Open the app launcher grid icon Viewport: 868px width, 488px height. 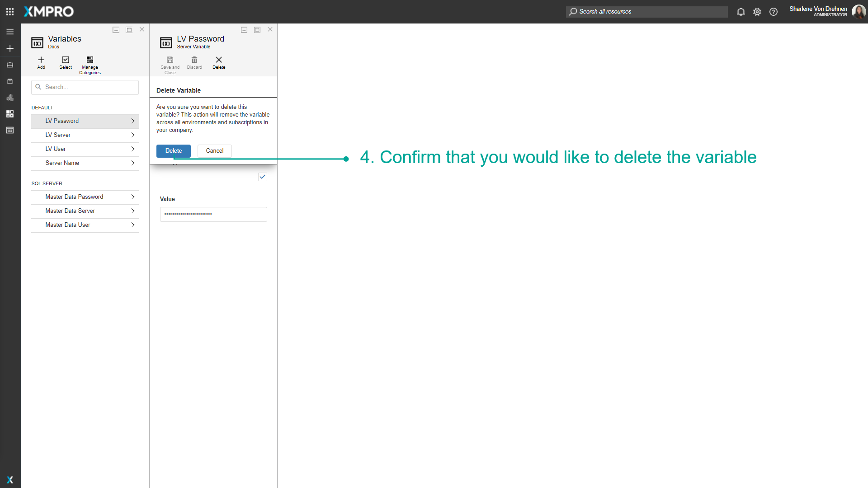click(x=9, y=11)
